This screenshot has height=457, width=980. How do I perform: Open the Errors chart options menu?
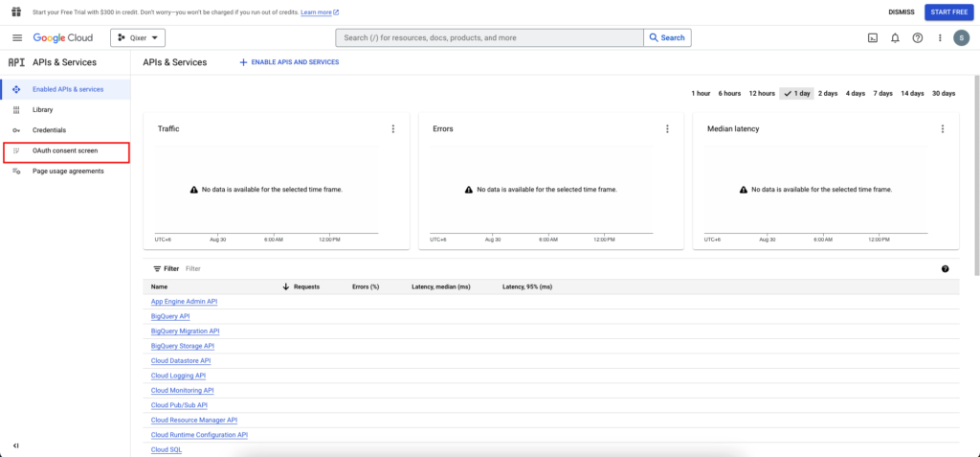[667, 129]
